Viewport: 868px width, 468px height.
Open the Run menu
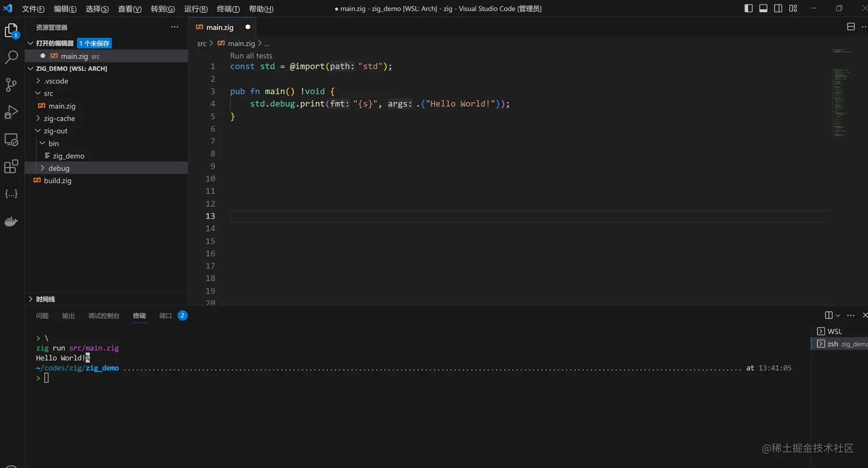tap(196, 9)
